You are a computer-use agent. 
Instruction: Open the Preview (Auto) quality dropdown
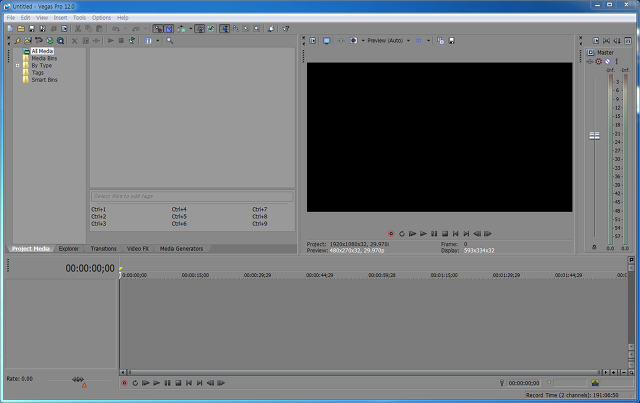[x=388, y=41]
